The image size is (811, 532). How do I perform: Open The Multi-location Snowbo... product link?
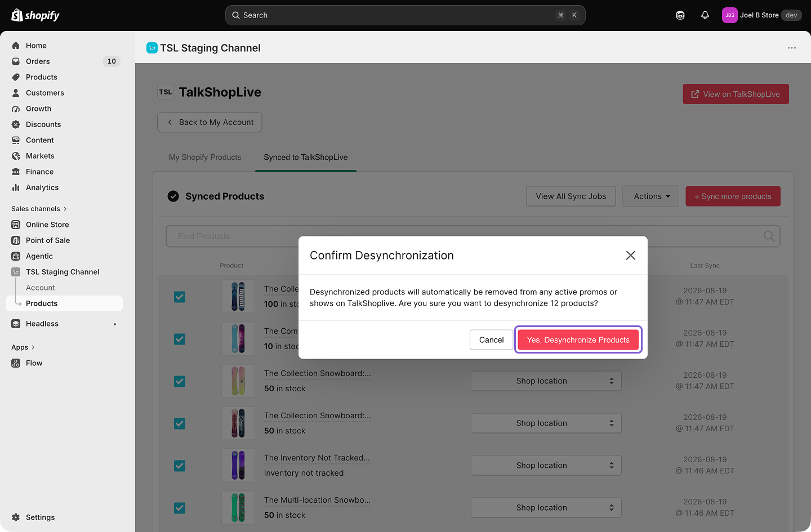[x=318, y=500]
